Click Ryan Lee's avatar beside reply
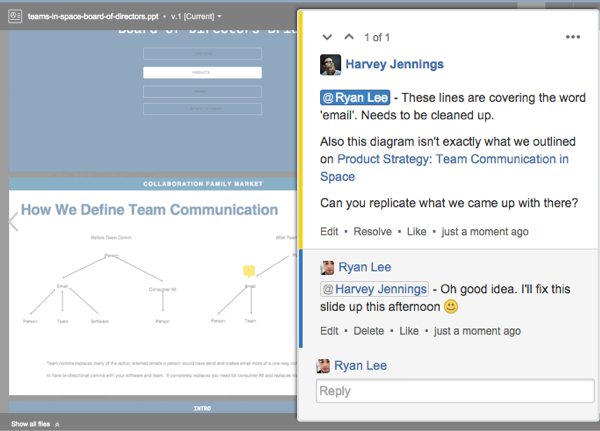This screenshot has height=431, width=600. 326,366
